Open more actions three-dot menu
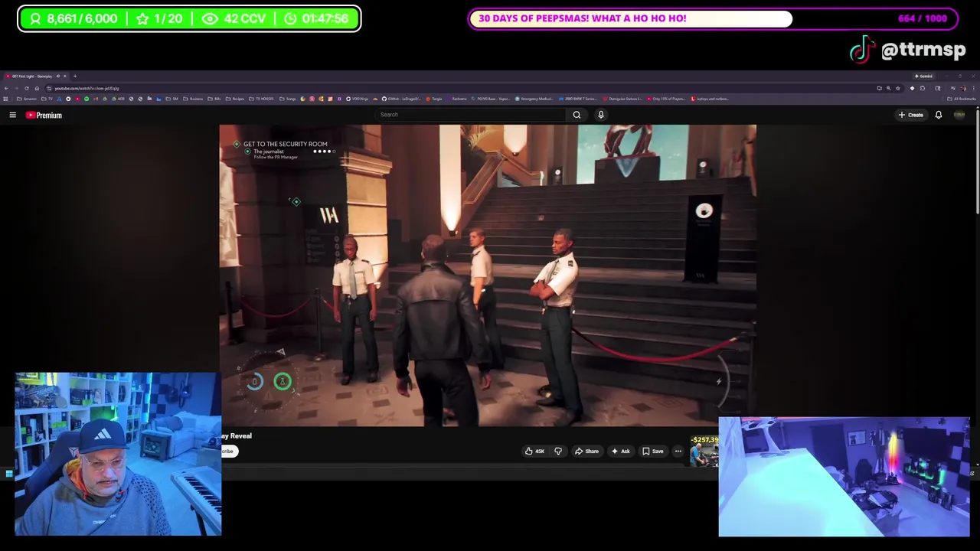980x551 pixels. pyautogui.click(x=678, y=452)
